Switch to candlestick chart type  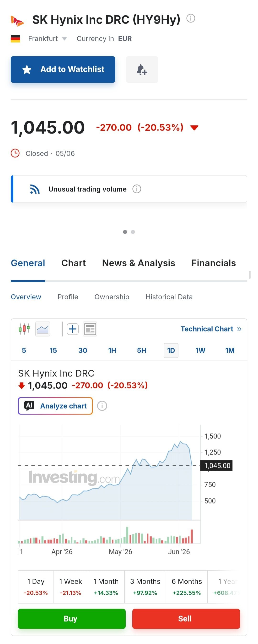[24, 329]
